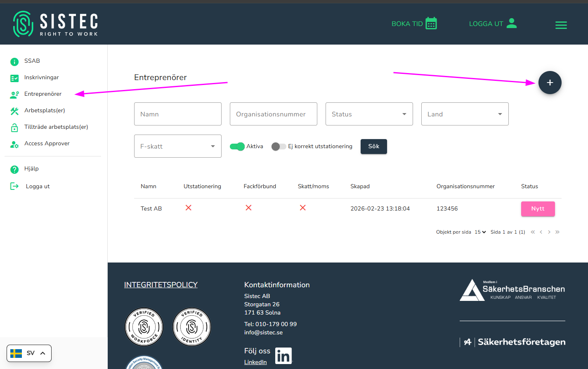Screen dimensions: 588x369
Task: Click the Logga ut user icon
Action: (512, 23)
